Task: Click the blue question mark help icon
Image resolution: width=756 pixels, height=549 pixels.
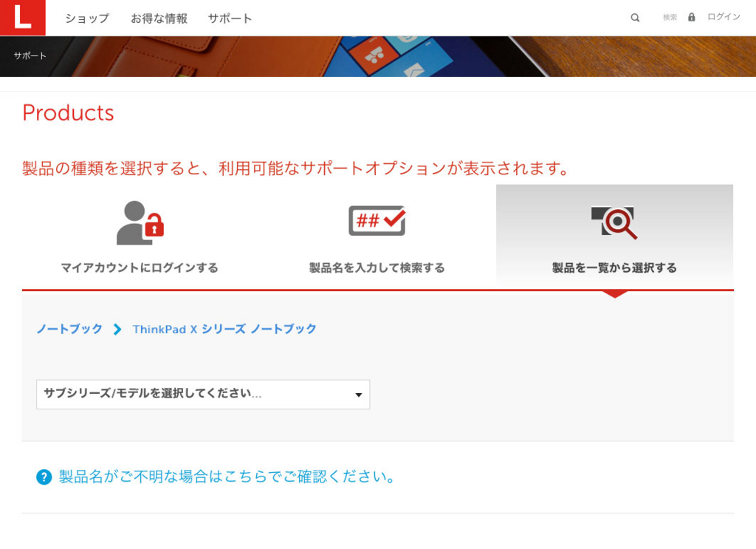Action: (46, 477)
